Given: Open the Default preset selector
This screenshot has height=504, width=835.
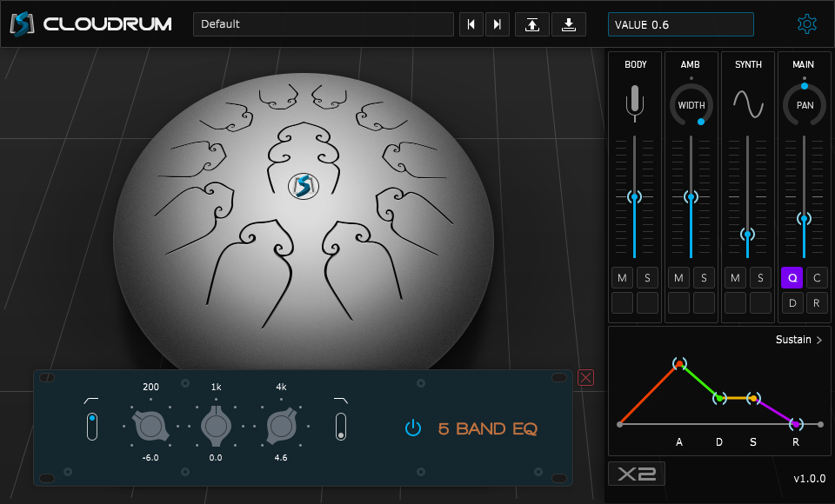Looking at the screenshot, I should point(323,23).
